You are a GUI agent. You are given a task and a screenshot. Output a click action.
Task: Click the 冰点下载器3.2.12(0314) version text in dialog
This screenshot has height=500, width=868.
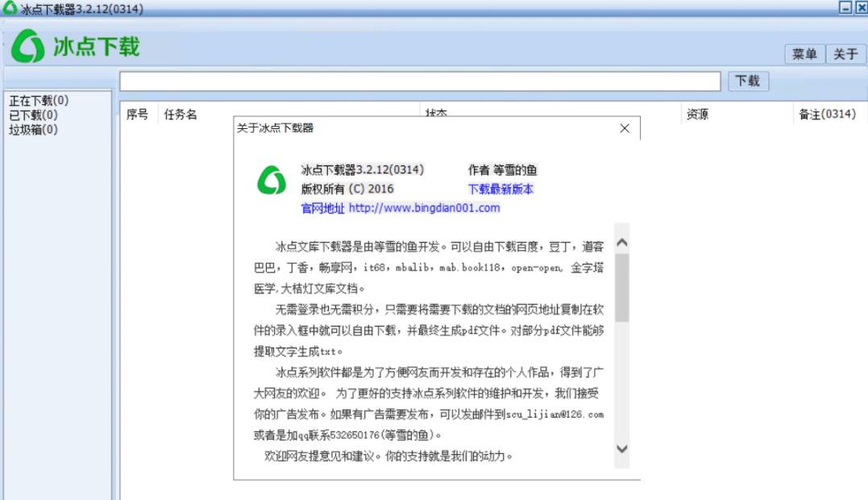tap(363, 170)
